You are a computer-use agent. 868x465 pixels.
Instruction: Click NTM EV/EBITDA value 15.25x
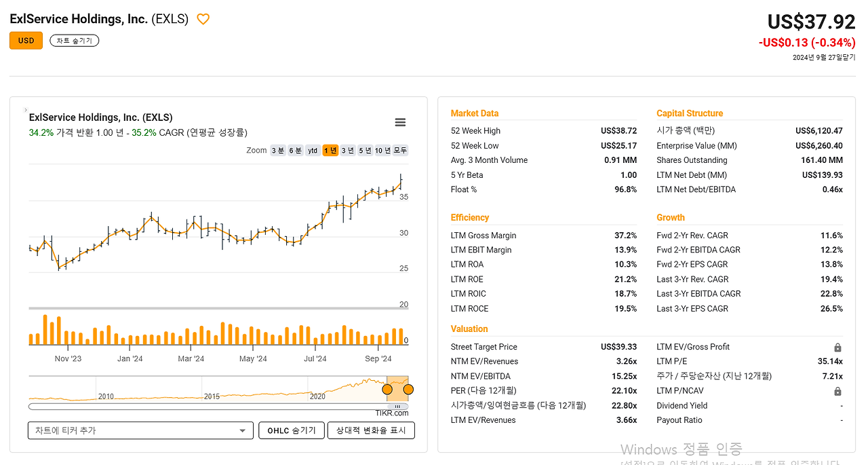[x=625, y=376]
